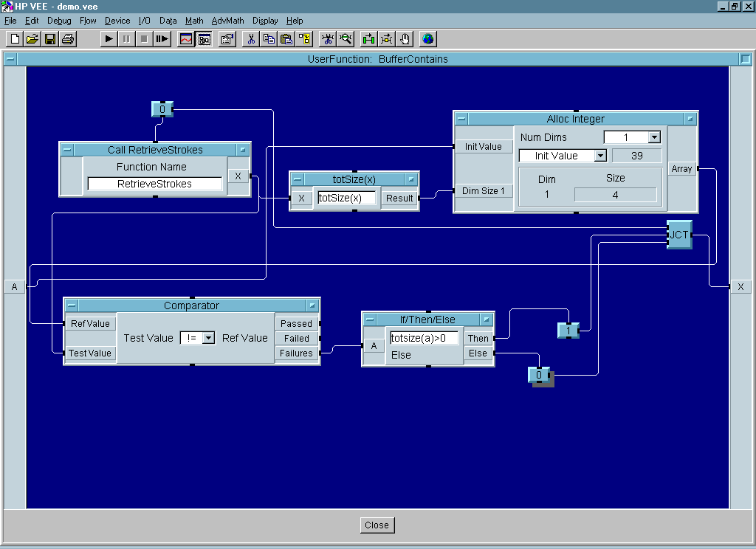Image resolution: width=756 pixels, height=549 pixels.
Task: Click the New file toolbar icon
Action: pyautogui.click(x=15, y=38)
